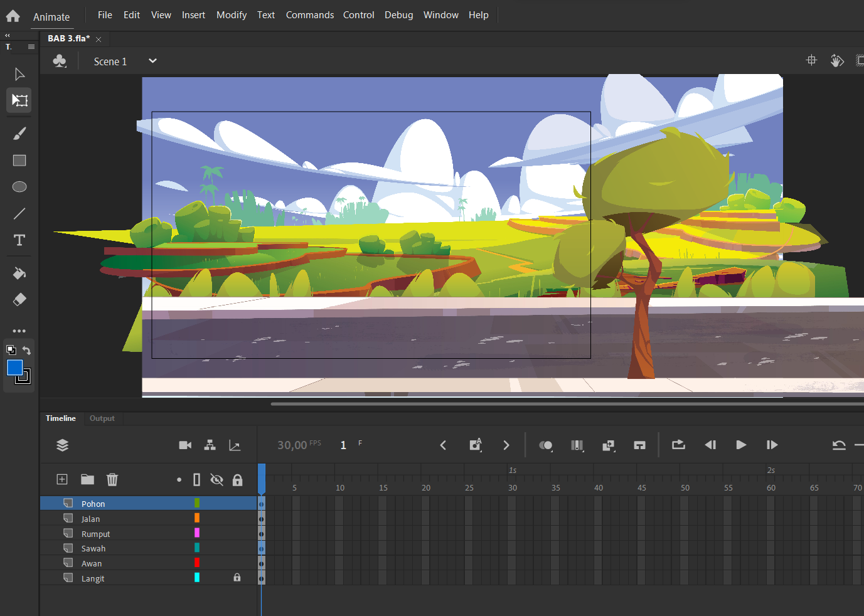
Task: Go to previous keyframe arrow
Action: tap(443, 445)
